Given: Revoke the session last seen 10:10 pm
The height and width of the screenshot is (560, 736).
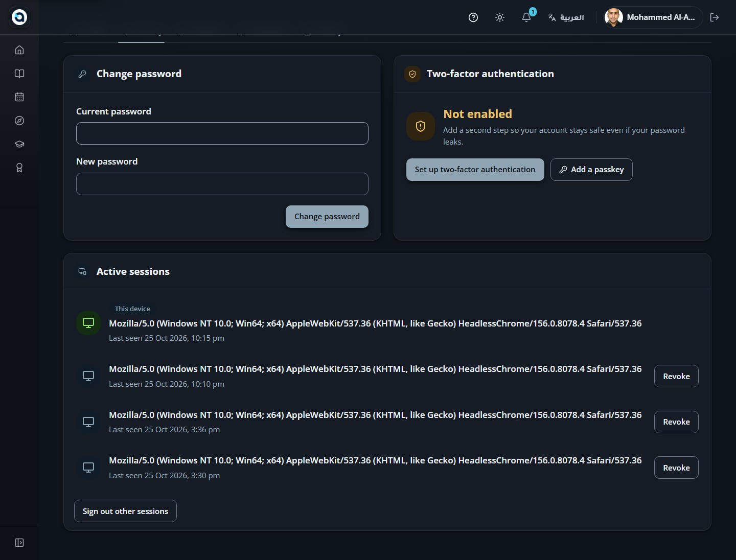Looking at the screenshot, I should (x=676, y=376).
